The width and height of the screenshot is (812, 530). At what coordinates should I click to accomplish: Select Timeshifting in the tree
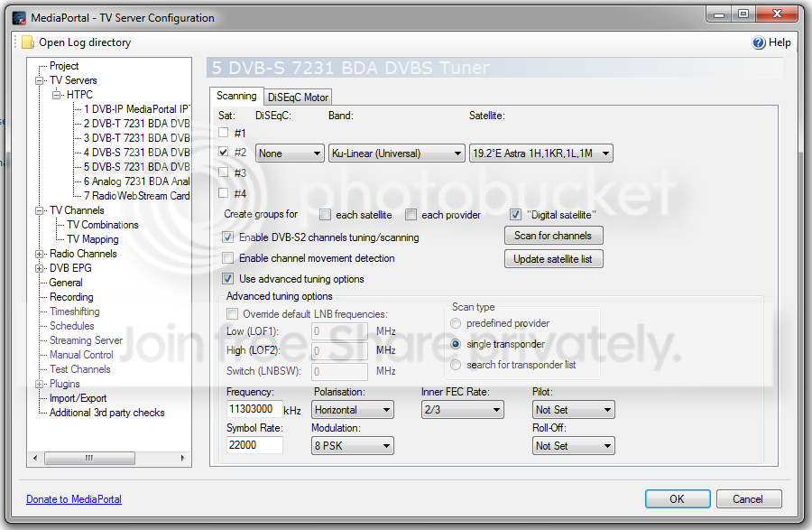click(x=75, y=311)
